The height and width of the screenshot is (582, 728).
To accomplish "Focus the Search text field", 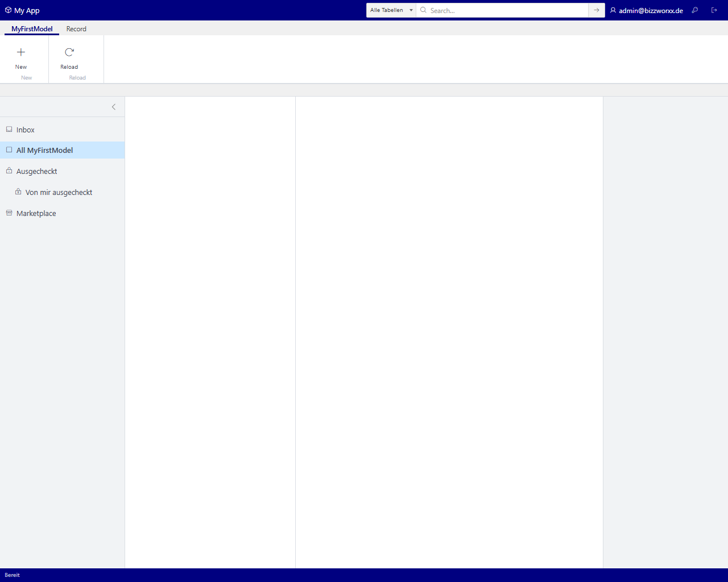I will [x=506, y=10].
